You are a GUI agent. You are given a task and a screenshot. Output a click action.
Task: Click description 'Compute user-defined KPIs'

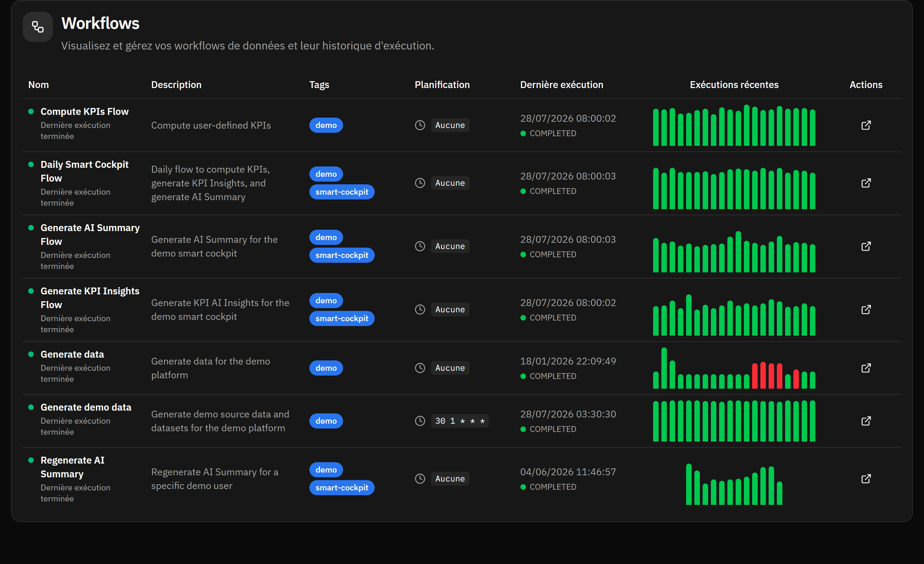[211, 125]
